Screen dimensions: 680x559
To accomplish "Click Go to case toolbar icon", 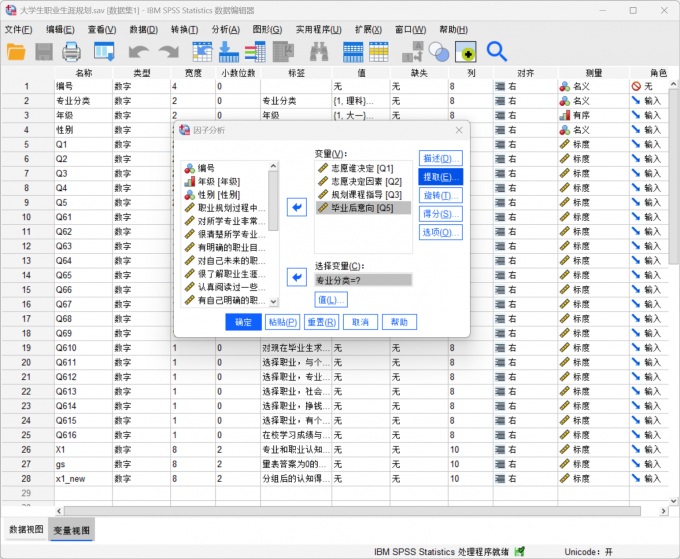I will point(202,52).
